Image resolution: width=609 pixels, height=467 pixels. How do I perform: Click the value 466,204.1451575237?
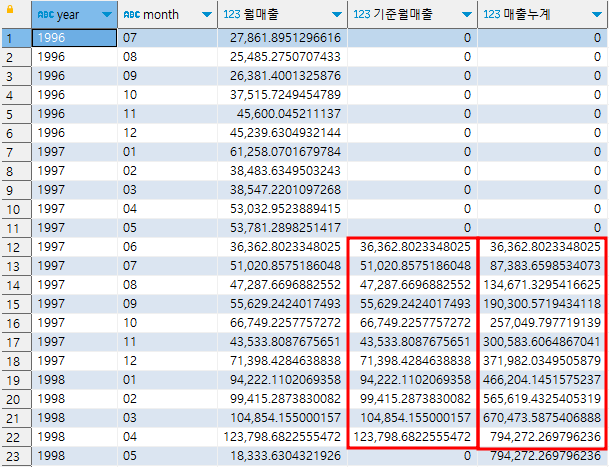[x=543, y=380]
